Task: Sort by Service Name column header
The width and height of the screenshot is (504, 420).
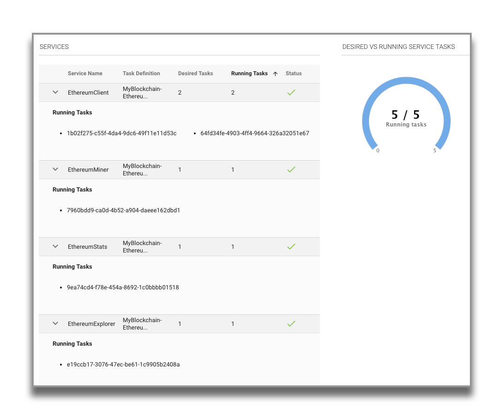Action: [85, 73]
